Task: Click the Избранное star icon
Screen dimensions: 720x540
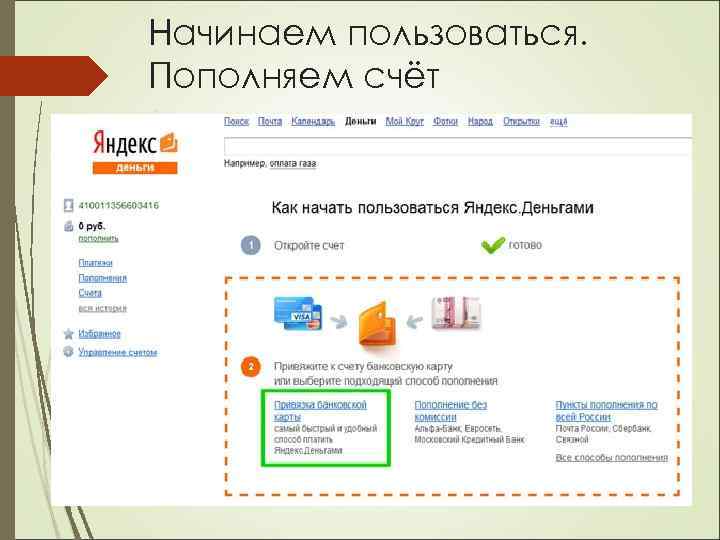Action: click(68, 334)
